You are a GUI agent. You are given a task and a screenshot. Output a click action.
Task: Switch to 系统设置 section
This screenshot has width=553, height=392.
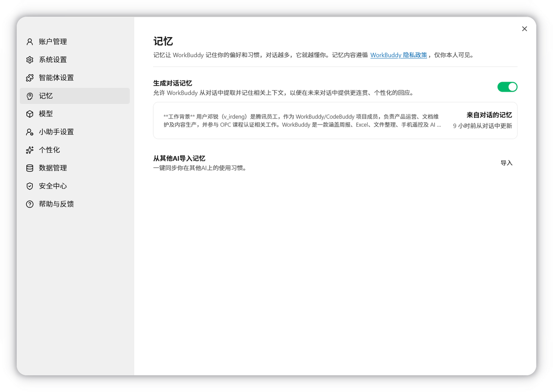pyautogui.click(x=75, y=60)
